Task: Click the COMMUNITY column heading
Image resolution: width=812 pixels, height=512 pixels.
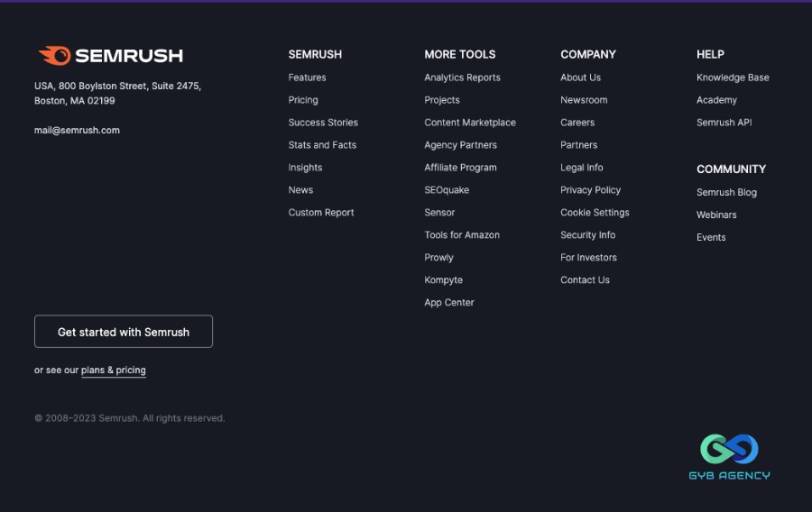Action: point(731,169)
